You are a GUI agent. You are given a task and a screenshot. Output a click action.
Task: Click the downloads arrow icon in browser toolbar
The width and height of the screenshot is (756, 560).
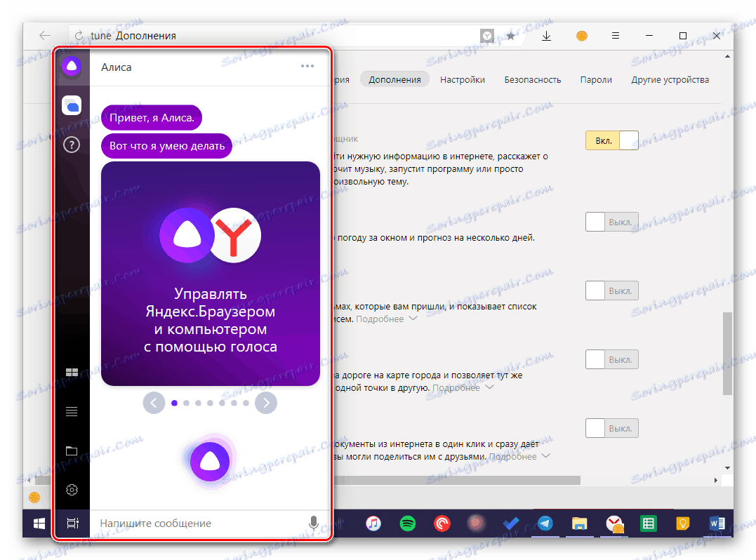546,36
